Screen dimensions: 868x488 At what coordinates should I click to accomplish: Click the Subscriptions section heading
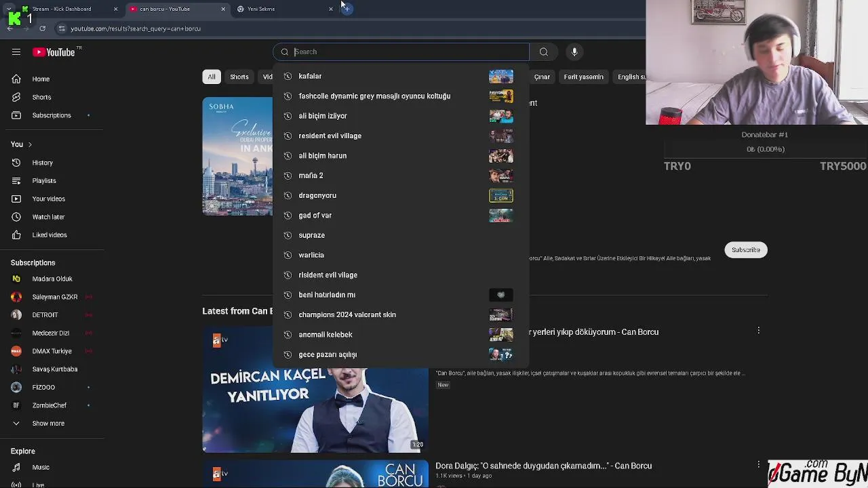point(33,263)
